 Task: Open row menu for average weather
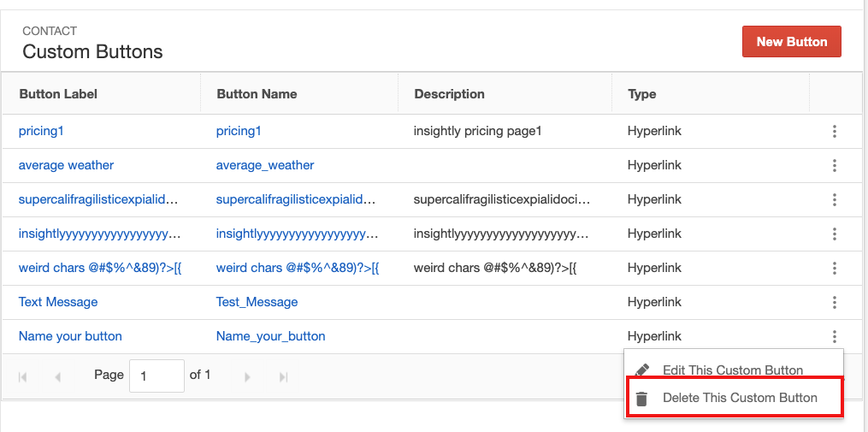[835, 165]
